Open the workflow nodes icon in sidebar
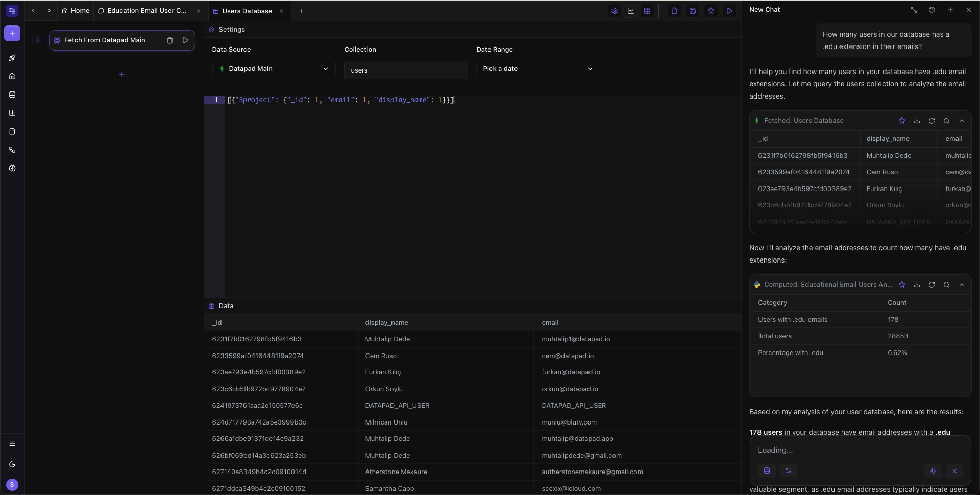980x495 pixels. 12,150
